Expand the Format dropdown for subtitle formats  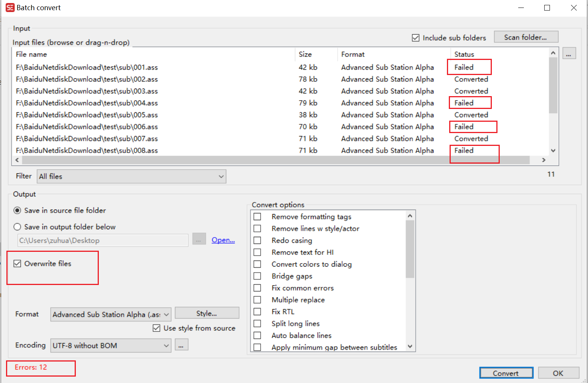166,314
